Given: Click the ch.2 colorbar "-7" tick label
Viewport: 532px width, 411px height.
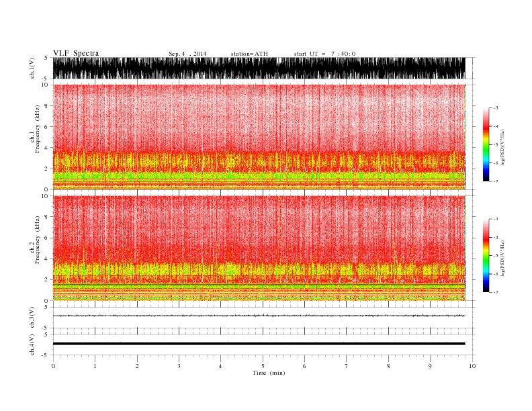Looking at the screenshot, I should [496, 292].
